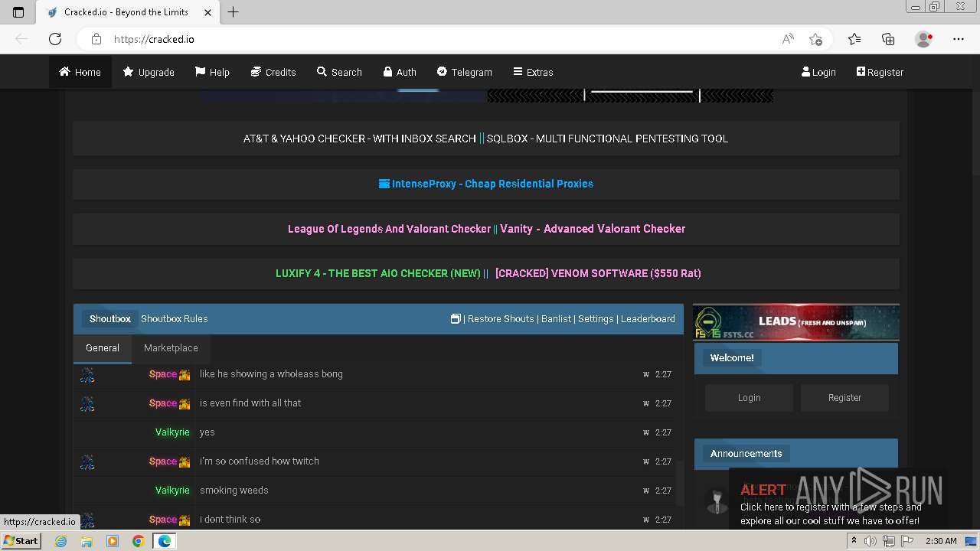This screenshot has width=980, height=551.
Task: Switch to the General chat tab
Action: 103,347
